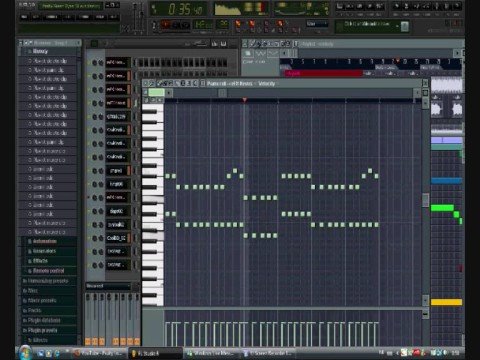480x360 pixels.
Task: Click the View piano roll shortcut icon
Action: [360, 6]
